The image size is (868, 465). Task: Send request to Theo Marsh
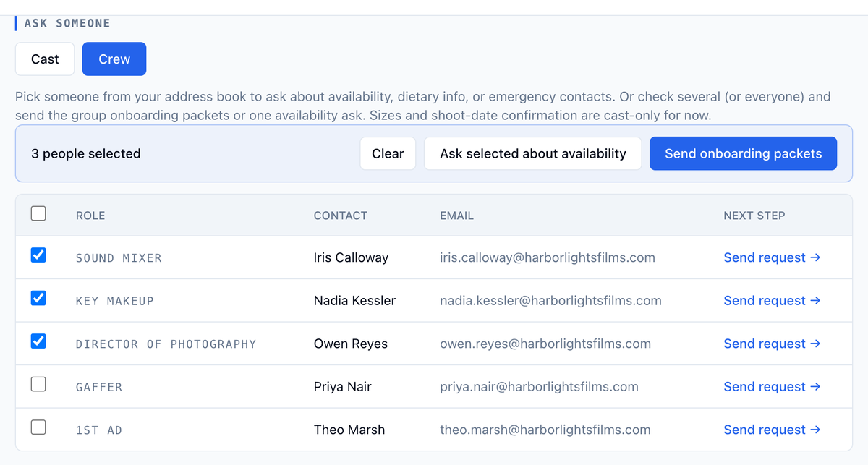[772, 430]
